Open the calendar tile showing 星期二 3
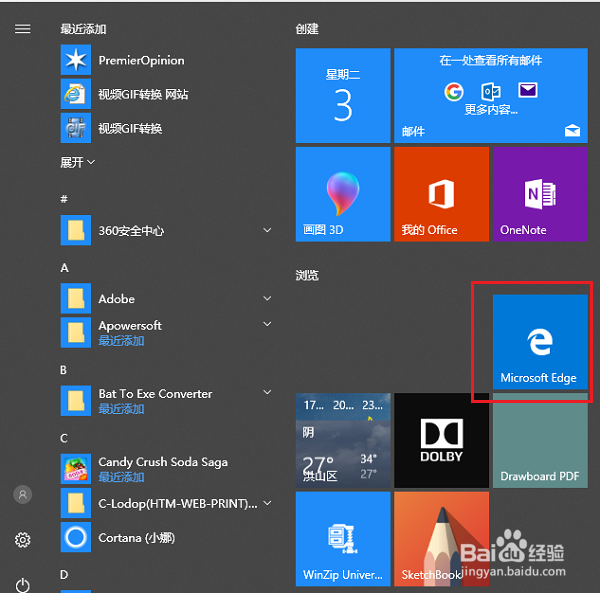 tap(343, 96)
